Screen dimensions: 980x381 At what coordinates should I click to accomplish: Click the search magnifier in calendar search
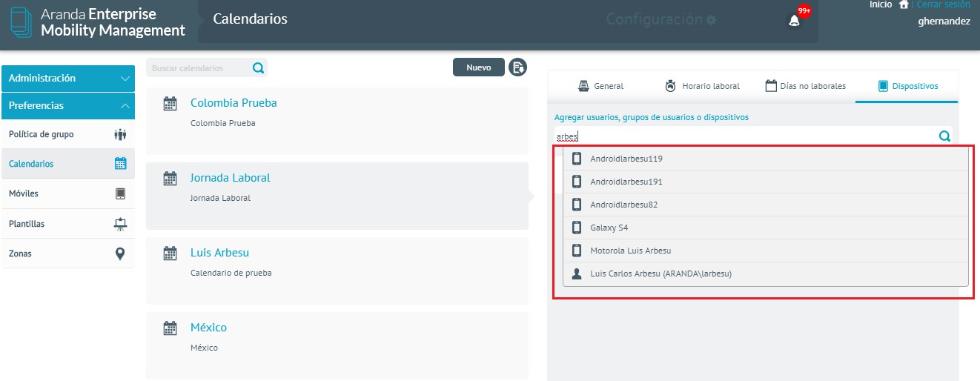pos(258,68)
